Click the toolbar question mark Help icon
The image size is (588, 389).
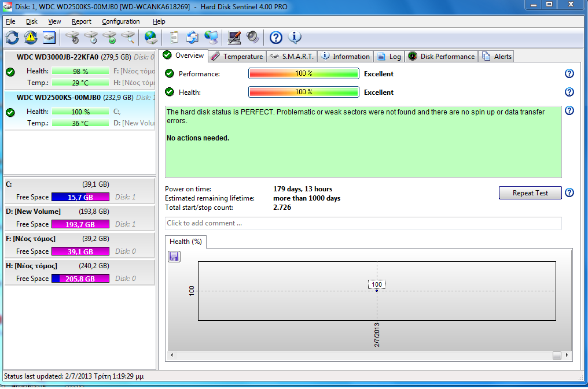(x=276, y=38)
